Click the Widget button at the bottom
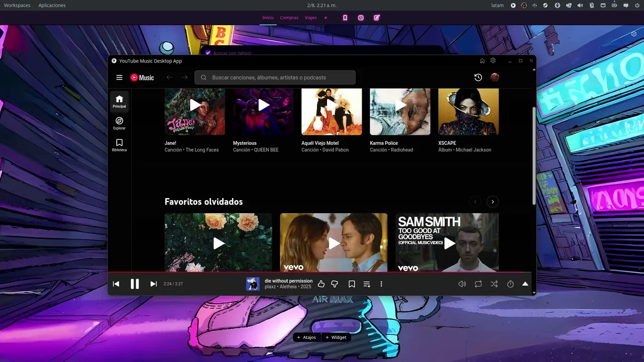The height and width of the screenshot is (362, 644). pos(336,337)
